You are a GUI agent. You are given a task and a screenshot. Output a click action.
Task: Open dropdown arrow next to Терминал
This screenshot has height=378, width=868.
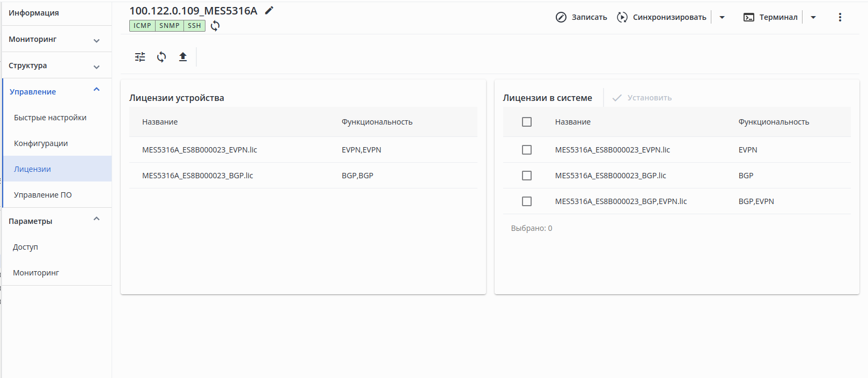click(813, 17)
